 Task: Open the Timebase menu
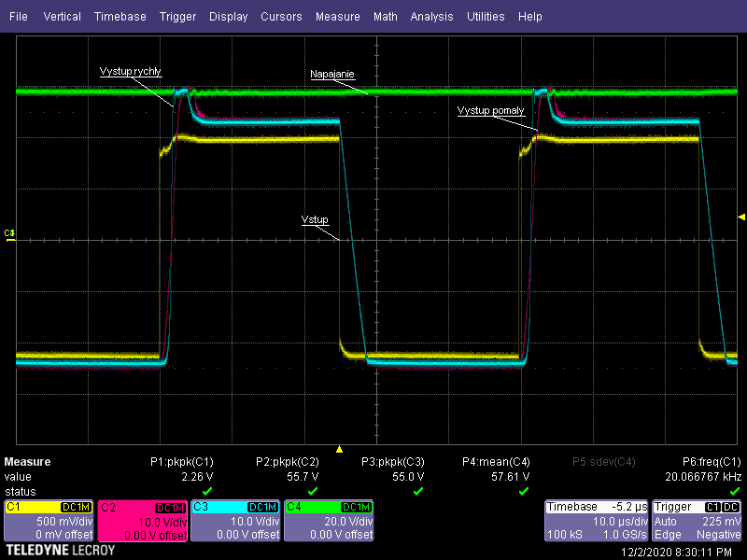click(x=120, y=17)
